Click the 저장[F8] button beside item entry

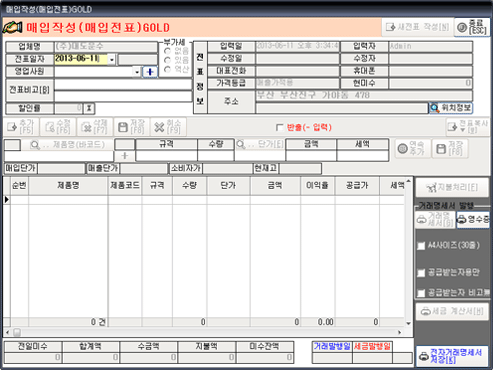[x=450, y=149]
